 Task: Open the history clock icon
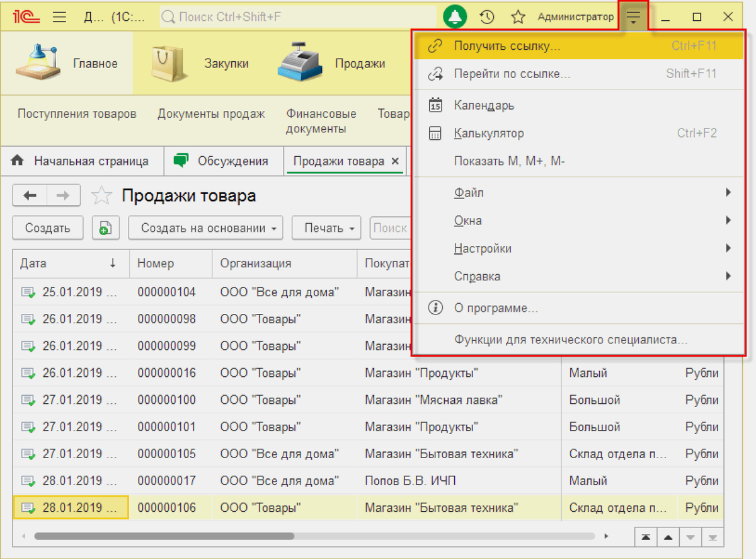coord(487,17)
